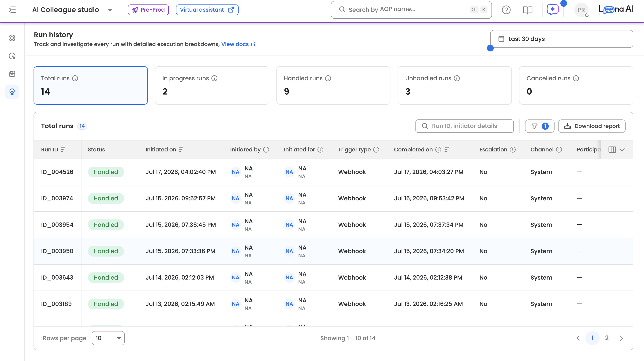Screen dimensions: 644x361
Task: Sort by Initiated on column
Action: (181, 149)
